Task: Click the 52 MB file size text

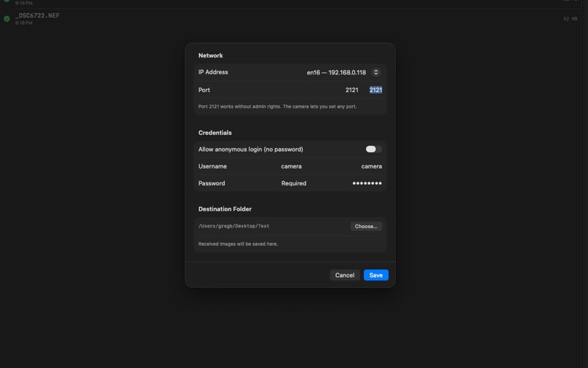Action: coord(570,18)
